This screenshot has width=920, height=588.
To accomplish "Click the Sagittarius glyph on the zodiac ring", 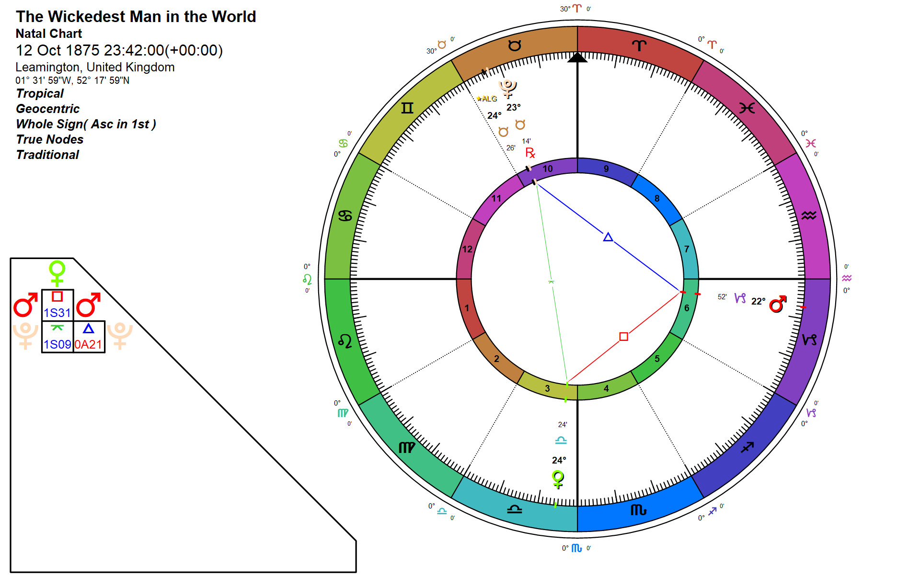I will click(x=747, y=448).
